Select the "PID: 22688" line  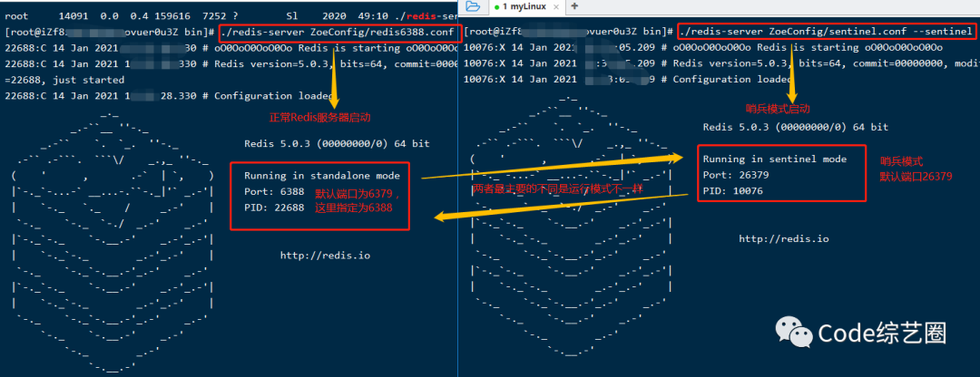point(274,208)
